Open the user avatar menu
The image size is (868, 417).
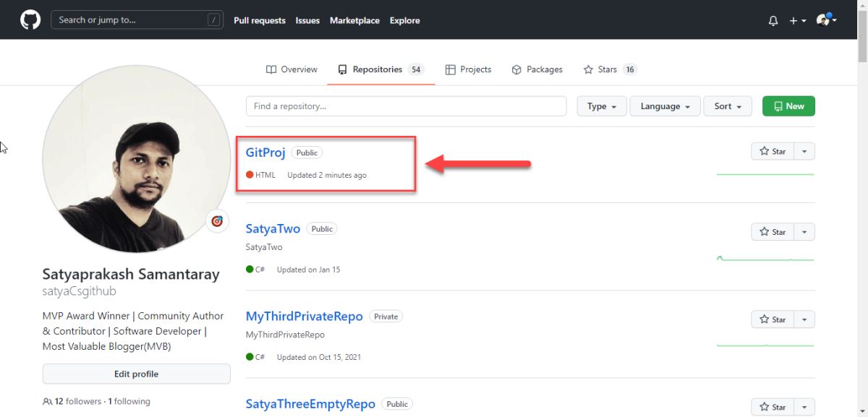pos(826,20)
